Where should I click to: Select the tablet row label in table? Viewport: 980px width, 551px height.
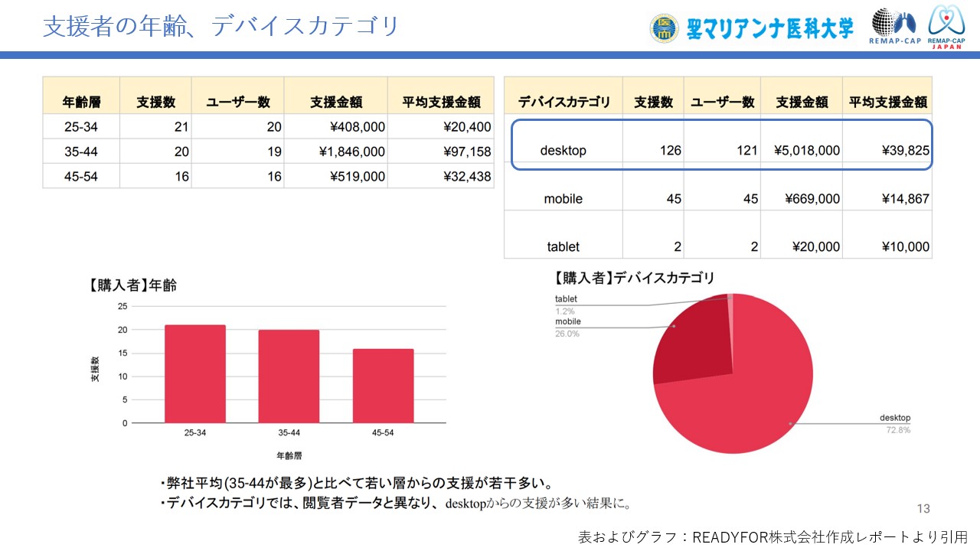[x=563, y=246]
